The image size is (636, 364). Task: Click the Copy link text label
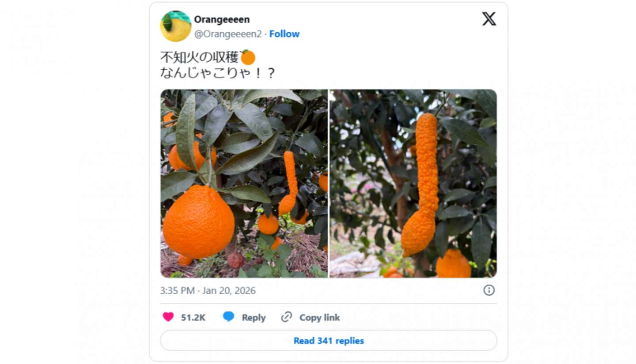pos(320,317)
